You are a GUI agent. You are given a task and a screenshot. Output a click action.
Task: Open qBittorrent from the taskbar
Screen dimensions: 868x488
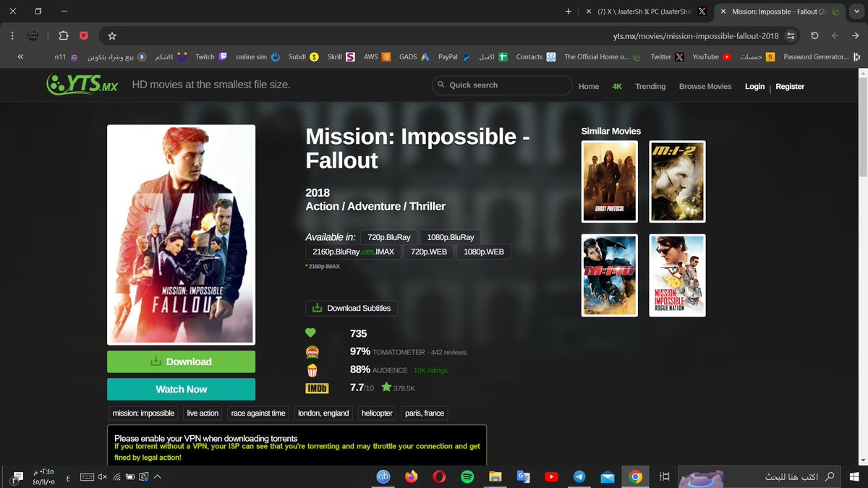(x=384, y=476)
